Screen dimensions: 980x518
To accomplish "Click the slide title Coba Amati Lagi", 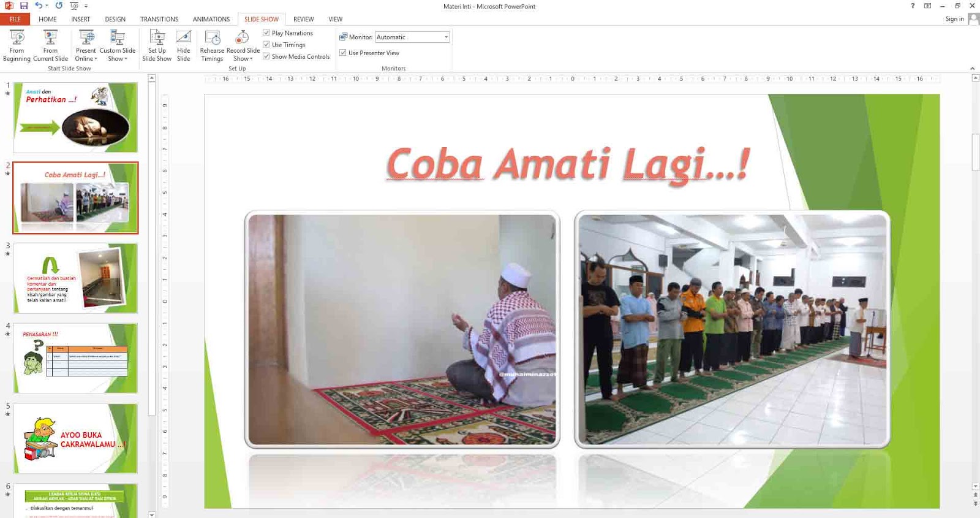I will pos(568,164).
